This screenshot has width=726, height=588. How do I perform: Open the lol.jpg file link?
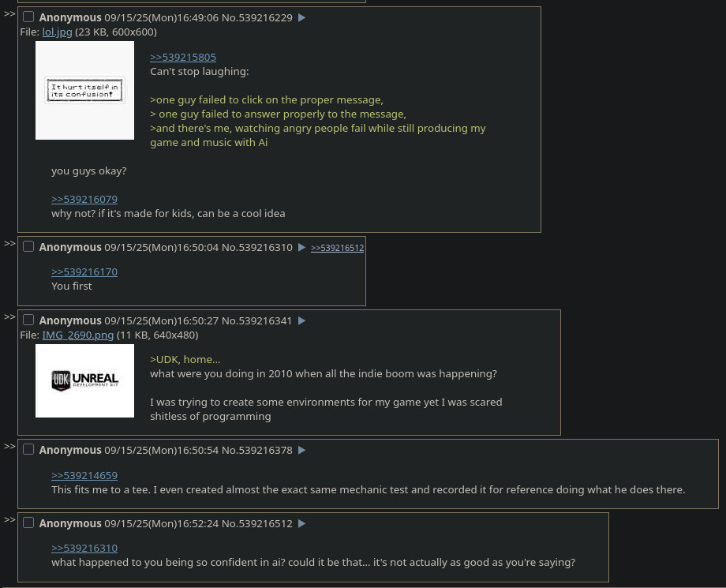point(57,32)
